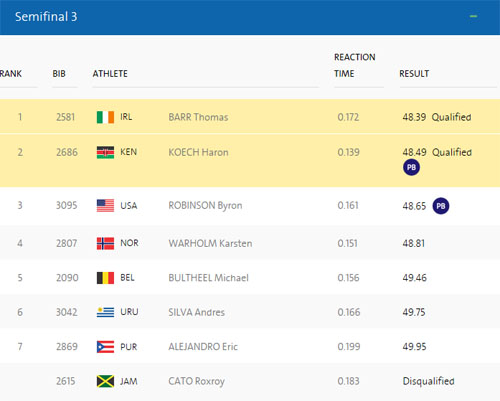This screenshot has width=500, height=401.
Task: Click the Norway flag icon
Action: [105, 243]
